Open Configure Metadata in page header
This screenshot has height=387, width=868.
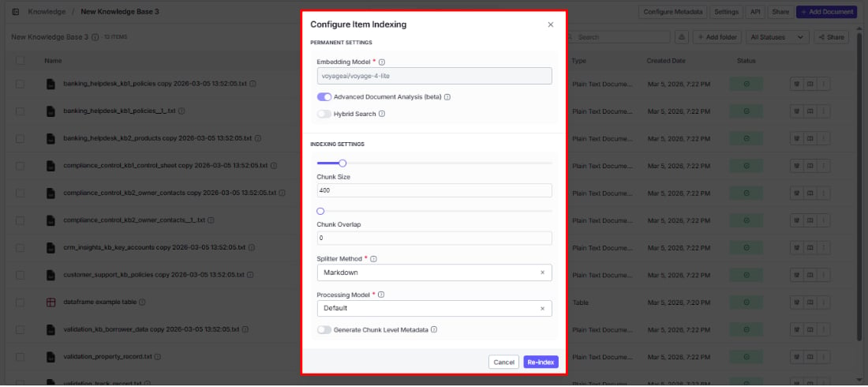pyautogui.click(x=673, y=12)
